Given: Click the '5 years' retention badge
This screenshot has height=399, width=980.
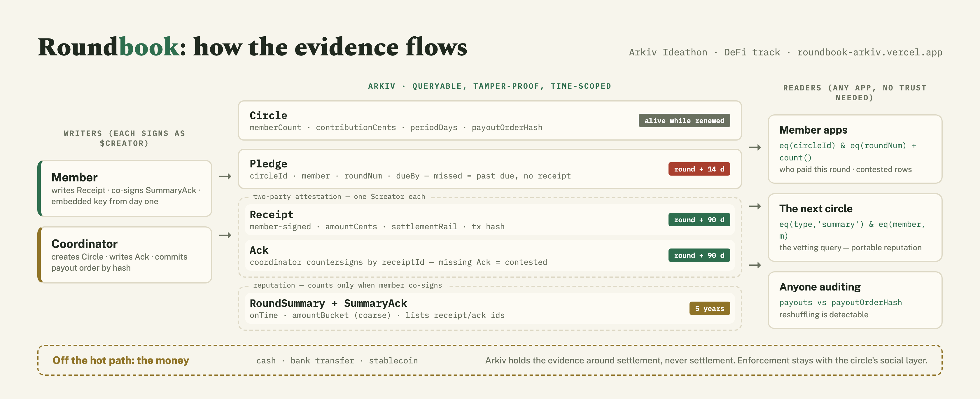Looking at the screenshot, I should pos(710,309).
